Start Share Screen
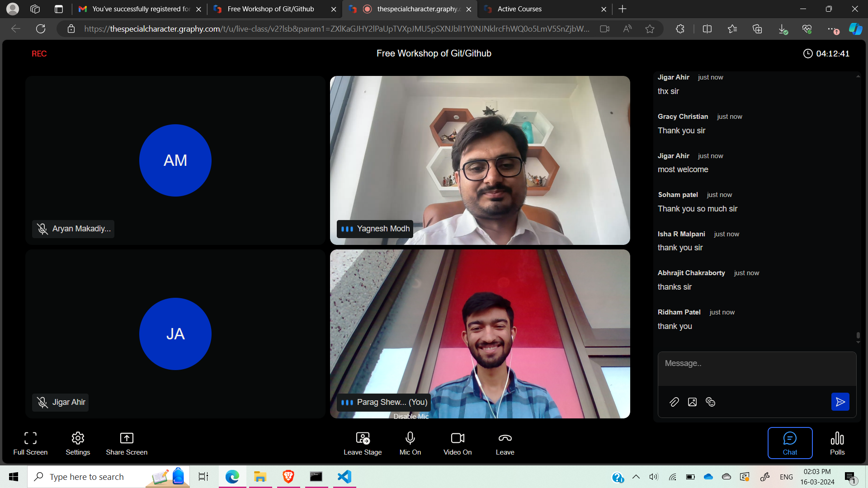Screen dimensions: 868x488 [127, 443]
